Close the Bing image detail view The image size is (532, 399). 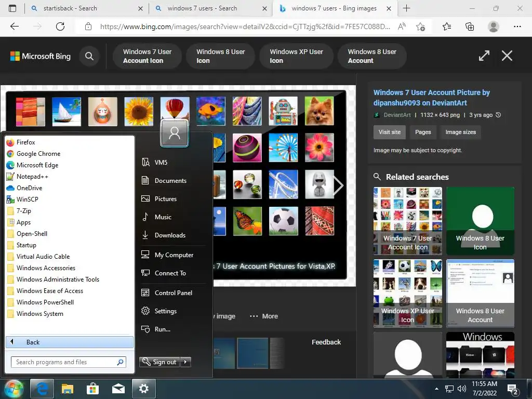point(507,56)
